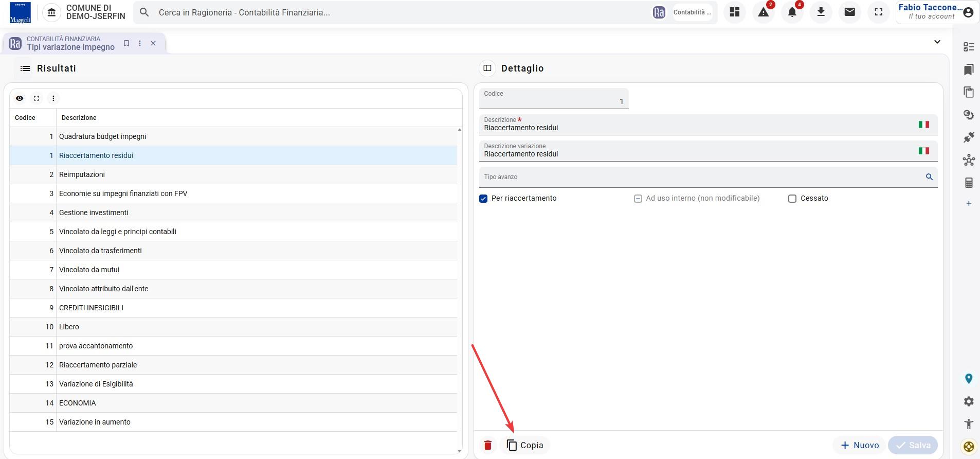Add sidebar item with plus icon

[969, 203]
